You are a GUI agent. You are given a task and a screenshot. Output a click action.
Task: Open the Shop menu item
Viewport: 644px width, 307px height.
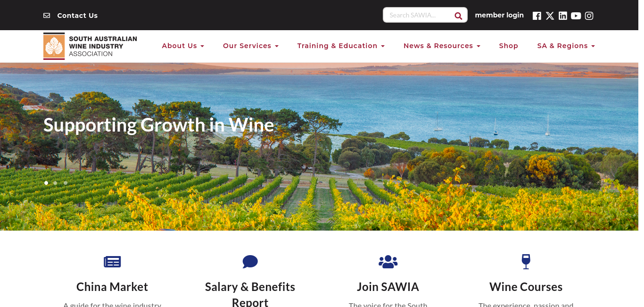(509, 46)
